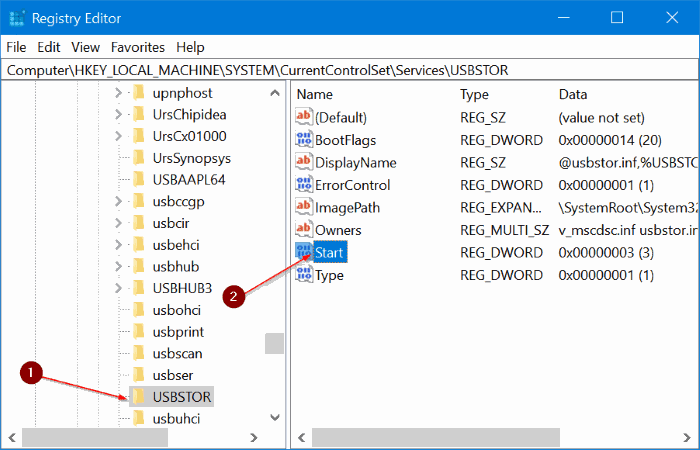Click the ErrorControl DWORD value icon
The height and width of the screenshot is (450, 700).
pyautogui.click(x=304, y=184)
